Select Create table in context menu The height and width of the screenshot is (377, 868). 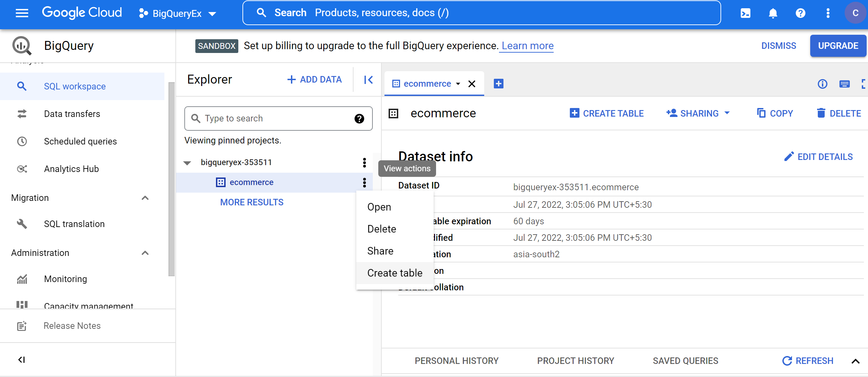(x=395, y=273)
